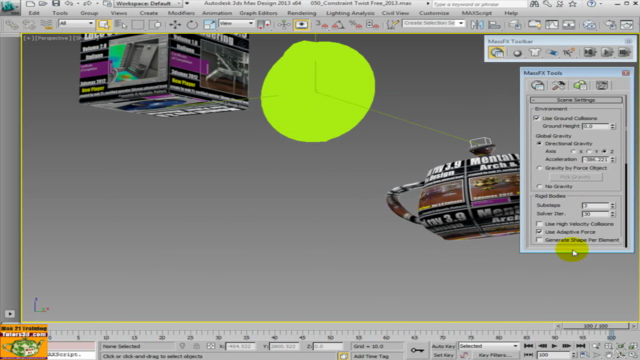This screenshot has height=360, width=640.
Task: Open the key mode Selected dropdown
Action: (x=489, y=346)
